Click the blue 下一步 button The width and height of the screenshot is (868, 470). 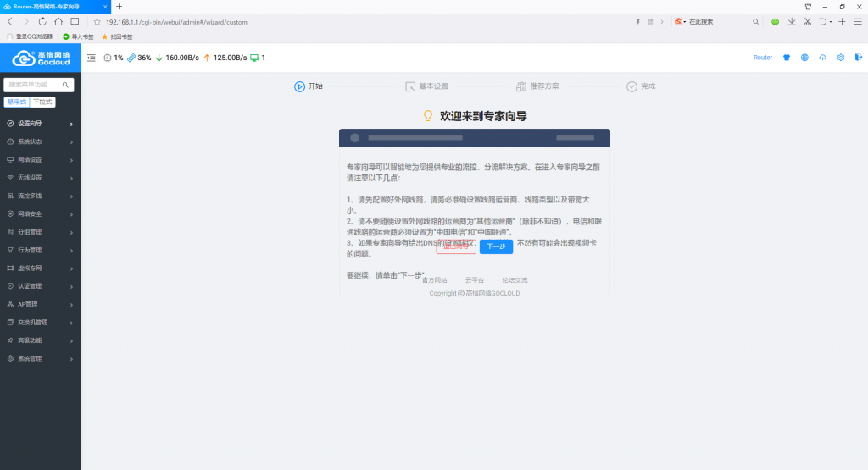496,246
